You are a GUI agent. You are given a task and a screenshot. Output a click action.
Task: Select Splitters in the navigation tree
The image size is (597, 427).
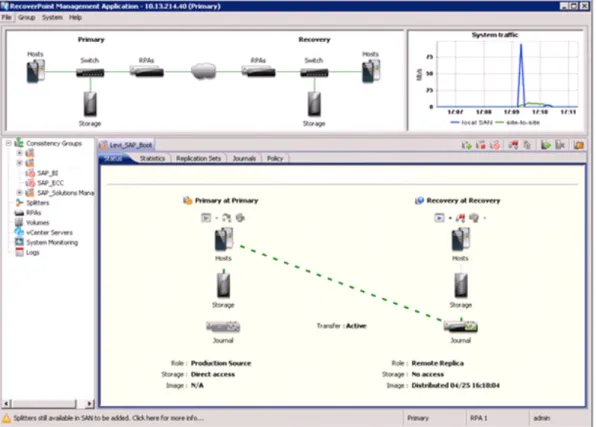point(37,203)
